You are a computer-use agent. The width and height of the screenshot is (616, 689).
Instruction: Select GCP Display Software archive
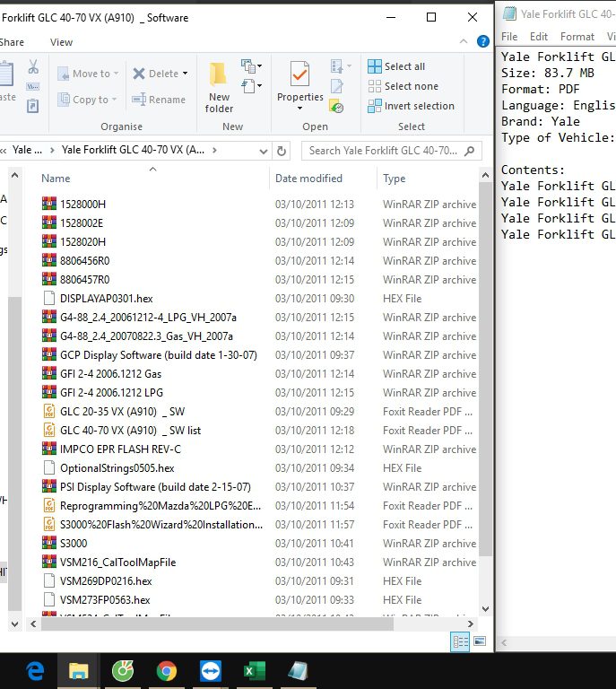click(159, 354)
